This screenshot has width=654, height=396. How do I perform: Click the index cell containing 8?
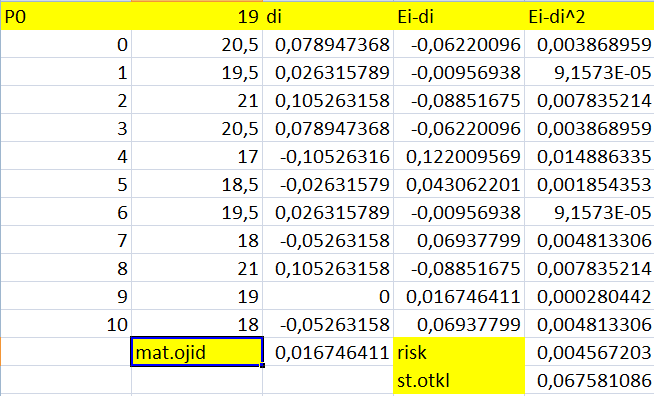[66, 268]
